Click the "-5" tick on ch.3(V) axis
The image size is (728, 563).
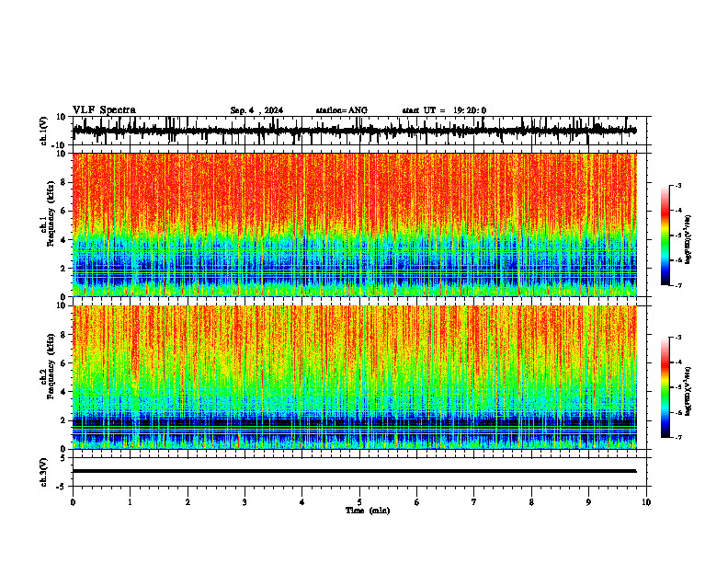(62, 487)
